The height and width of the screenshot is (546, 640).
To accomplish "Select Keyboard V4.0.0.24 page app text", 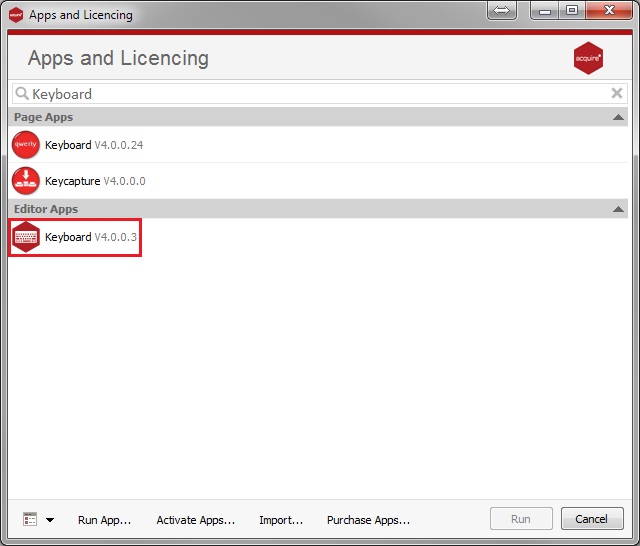I will [94, 145].
